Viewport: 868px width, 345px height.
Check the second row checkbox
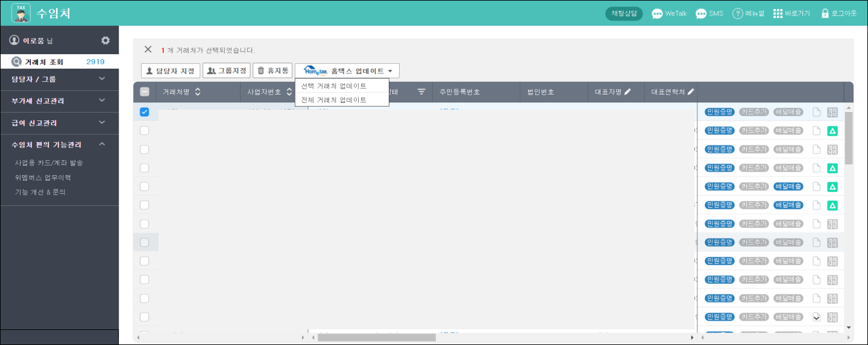pyautogui.click(x=145, y=131)
